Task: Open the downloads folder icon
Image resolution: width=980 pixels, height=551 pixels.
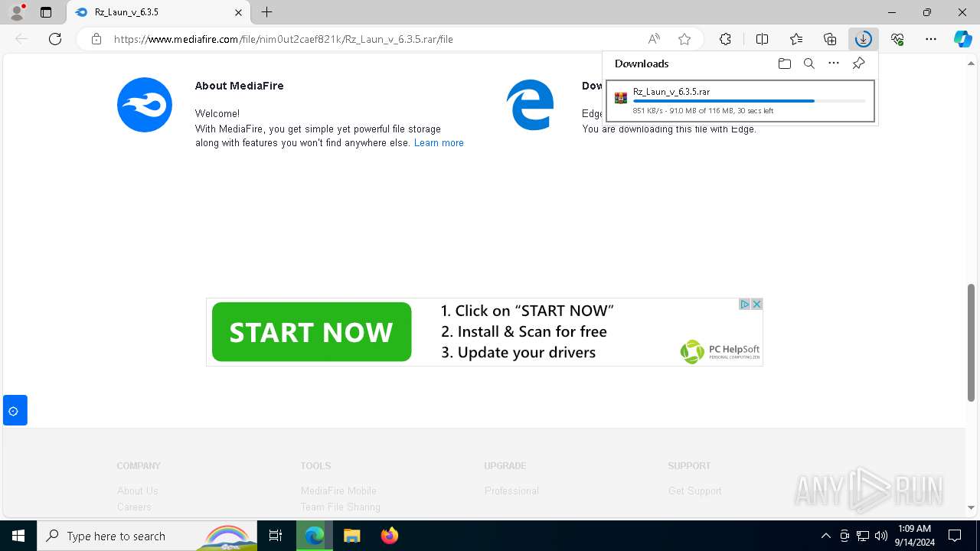Action: coord(784,64)
